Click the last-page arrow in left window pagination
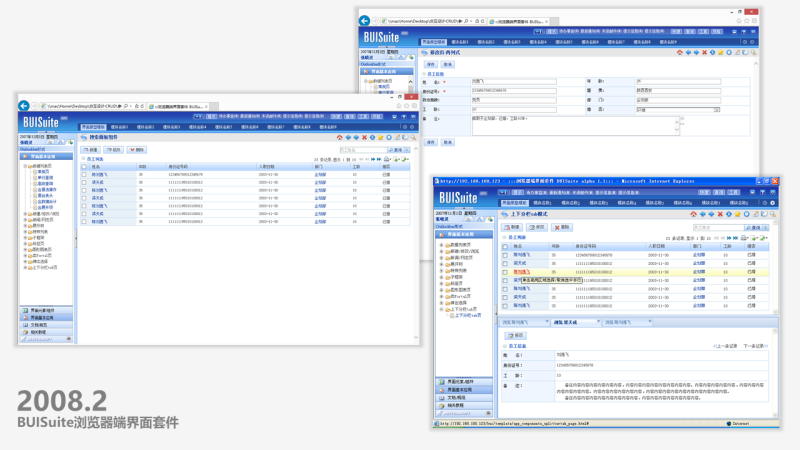 (x=379, y=159)
